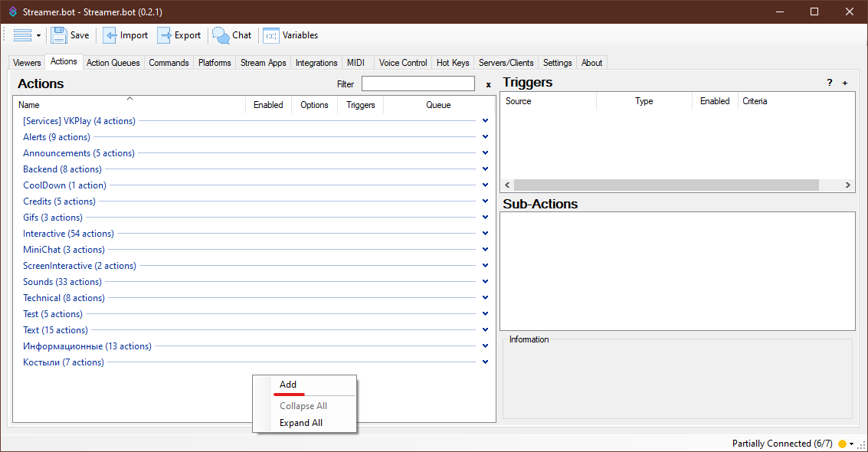Image resolution: width=868 pixels, height=452 pixels.
Task: Expand the Credits group chevron
Action: (x=486, y=201)
